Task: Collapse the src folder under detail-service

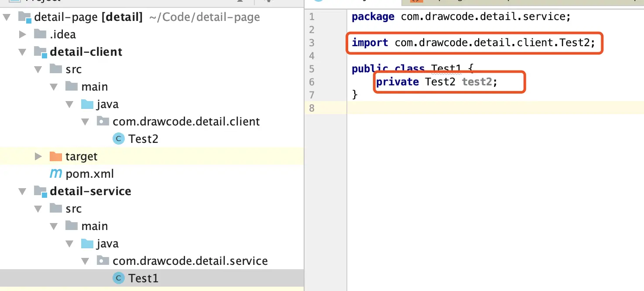Action: click(x=38, y=209)
